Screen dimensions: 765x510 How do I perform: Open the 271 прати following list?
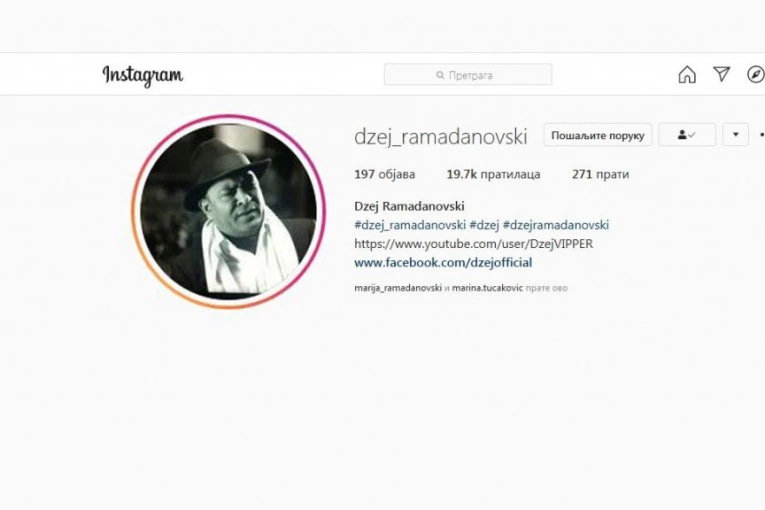pos(600,174)
